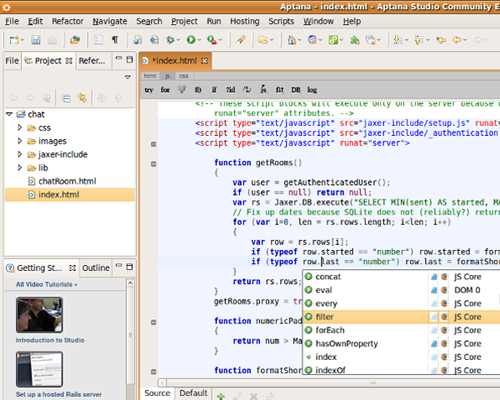Click the comment '/*/' snippet icon
This screenshot has height=400, width=500.
[x=247, y=90]
